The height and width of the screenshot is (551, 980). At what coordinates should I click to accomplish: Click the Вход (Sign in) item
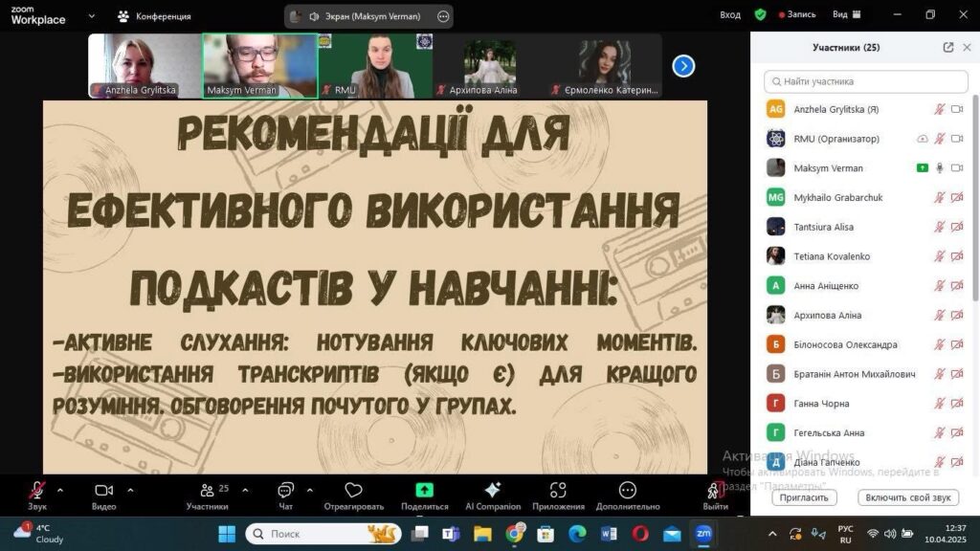730,15
